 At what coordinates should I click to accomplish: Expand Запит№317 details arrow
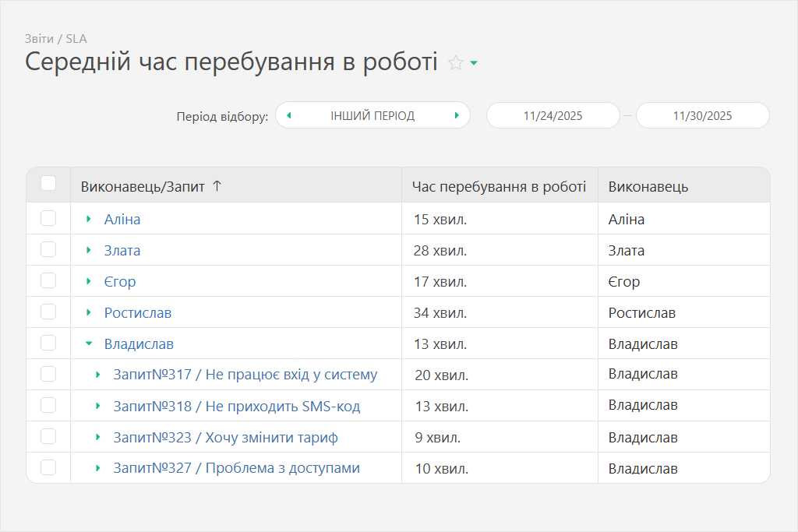pyautogui.click(x=98, y=375)
